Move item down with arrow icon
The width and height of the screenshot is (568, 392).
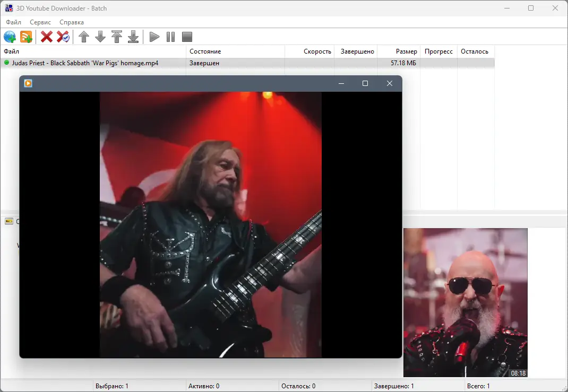(x=100, y=37)
